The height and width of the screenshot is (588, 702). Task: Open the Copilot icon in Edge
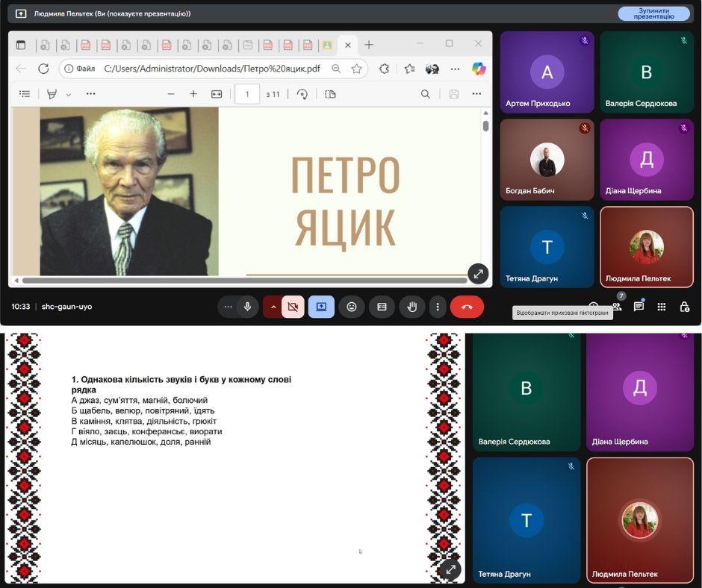coord(479,69)
